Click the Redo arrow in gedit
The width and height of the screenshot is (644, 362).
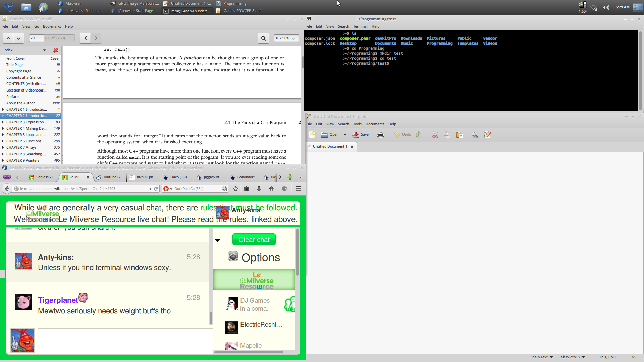pos(418,135)
